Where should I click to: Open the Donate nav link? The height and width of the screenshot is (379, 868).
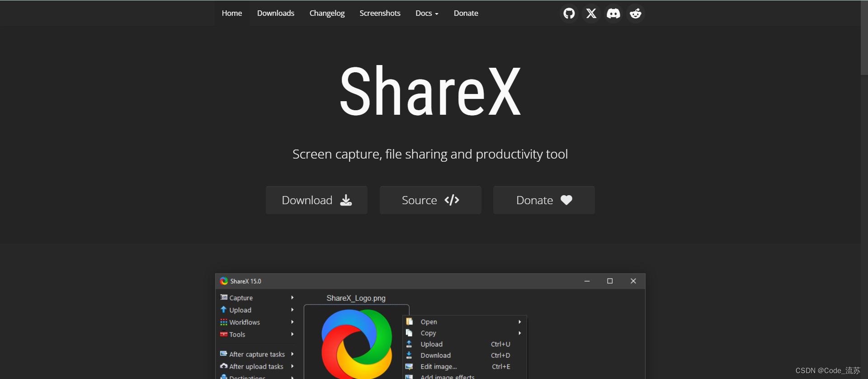click(x=466, y=13)
